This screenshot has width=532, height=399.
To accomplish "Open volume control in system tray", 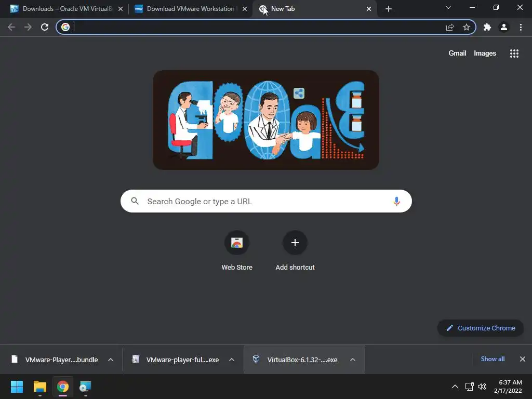I will pyautogui.click(x=482, y=387).
